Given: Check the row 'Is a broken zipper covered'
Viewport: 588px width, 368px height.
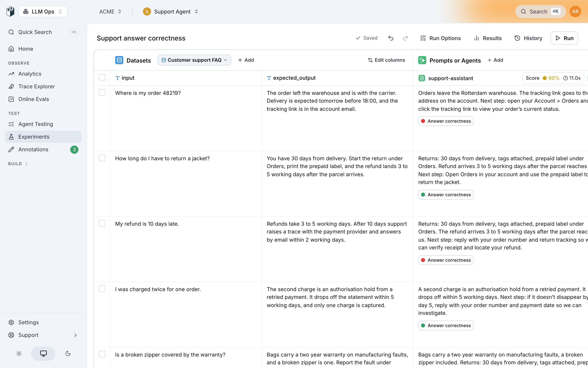Looking at the screenshot, I should coord(102,354).
